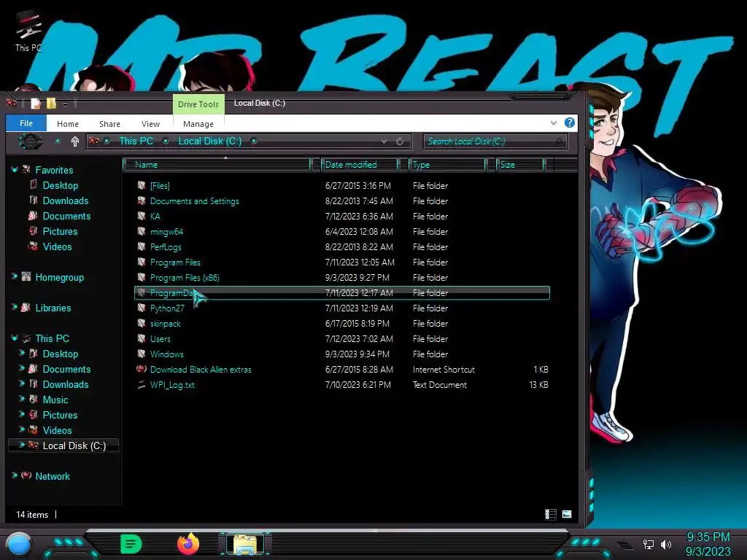Switch to details view icon in status bar
747x560 pixels.
click(551, 514)
